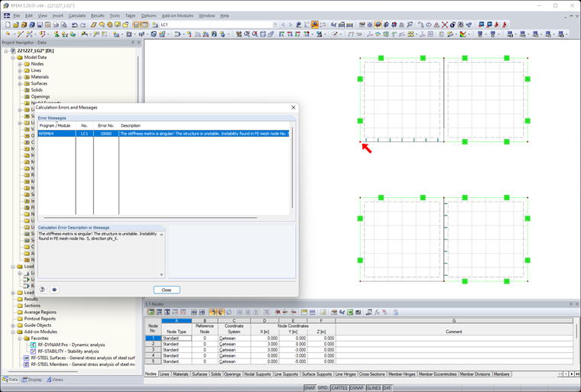581x392 pixels.
Task: Click the lock icon in table toolbar
Action: (396, 313)
